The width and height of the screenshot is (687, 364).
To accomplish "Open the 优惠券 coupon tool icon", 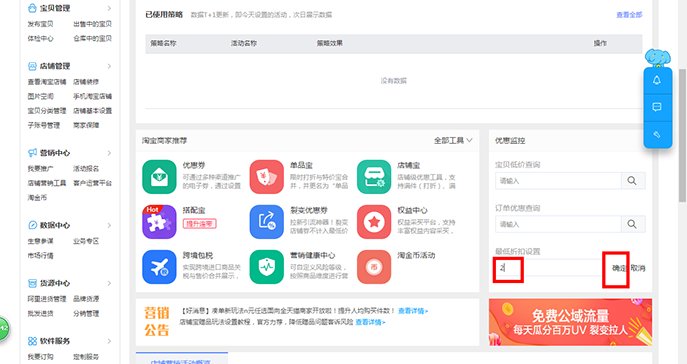I will pyautogui.click(x=159, y=177).
